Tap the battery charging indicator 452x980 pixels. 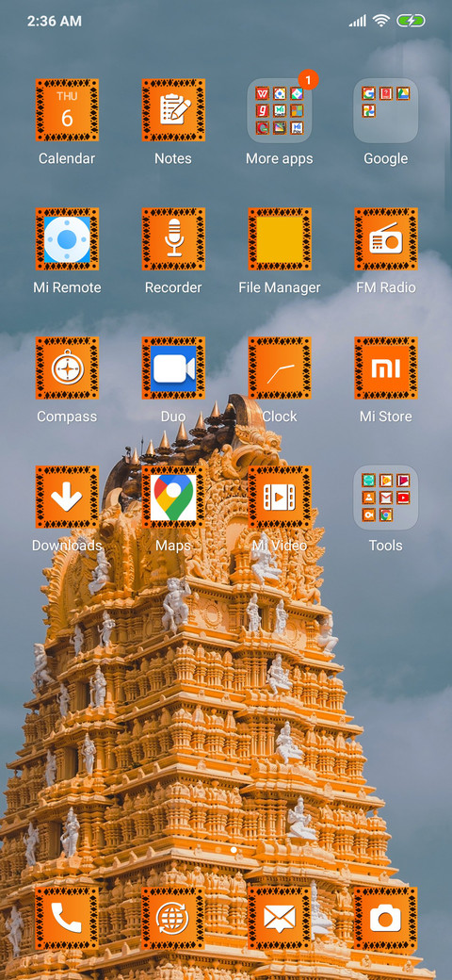point(411,21)
